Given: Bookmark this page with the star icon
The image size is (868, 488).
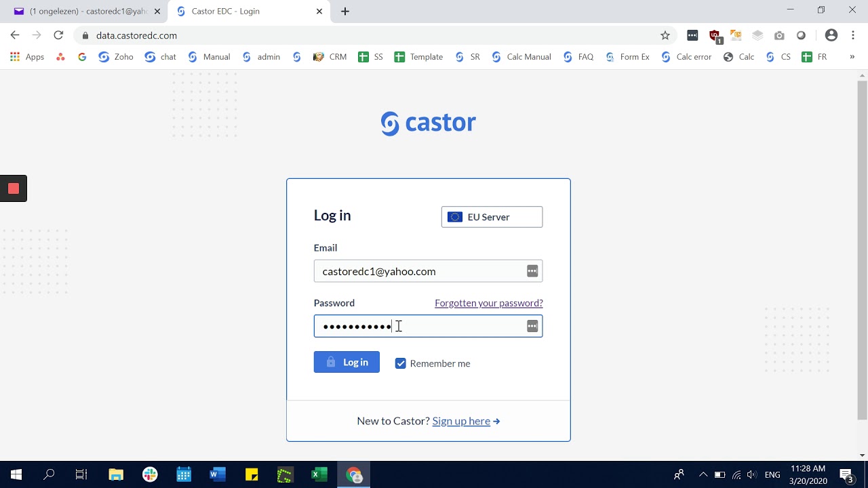Looking at the screenshot, I should 665,35.
